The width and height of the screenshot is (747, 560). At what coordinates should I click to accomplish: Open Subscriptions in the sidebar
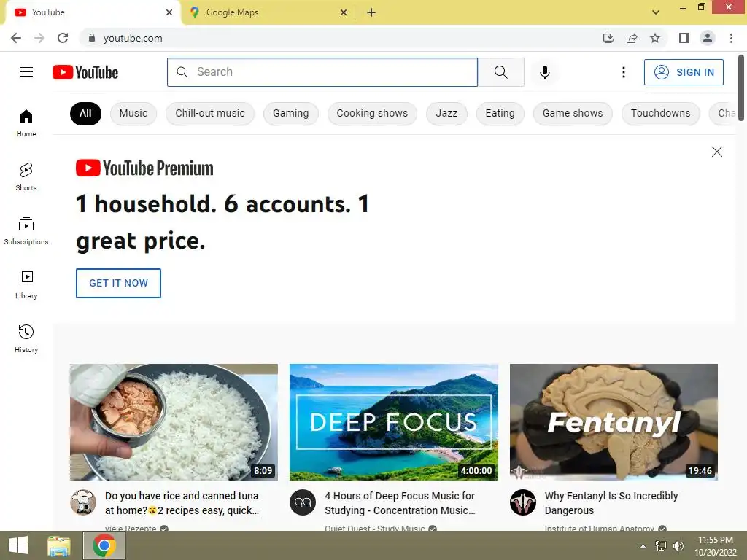tap(26, 231)
